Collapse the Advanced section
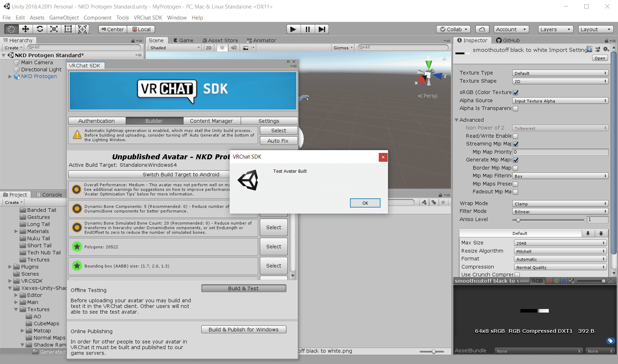Image resolution: width=618 pixels, height=364 pixels. pyautogui.click(x=456, y=120)
